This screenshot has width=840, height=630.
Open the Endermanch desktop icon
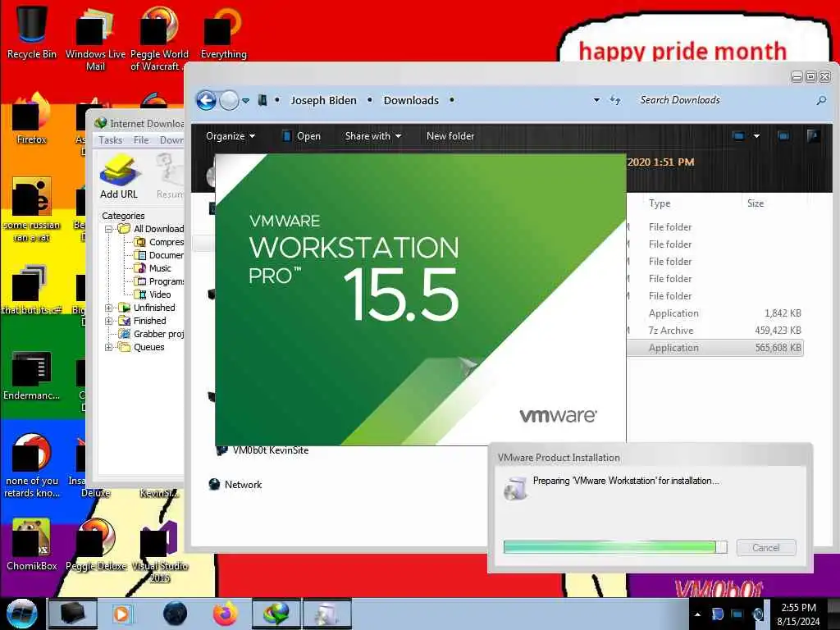[32, 375]
